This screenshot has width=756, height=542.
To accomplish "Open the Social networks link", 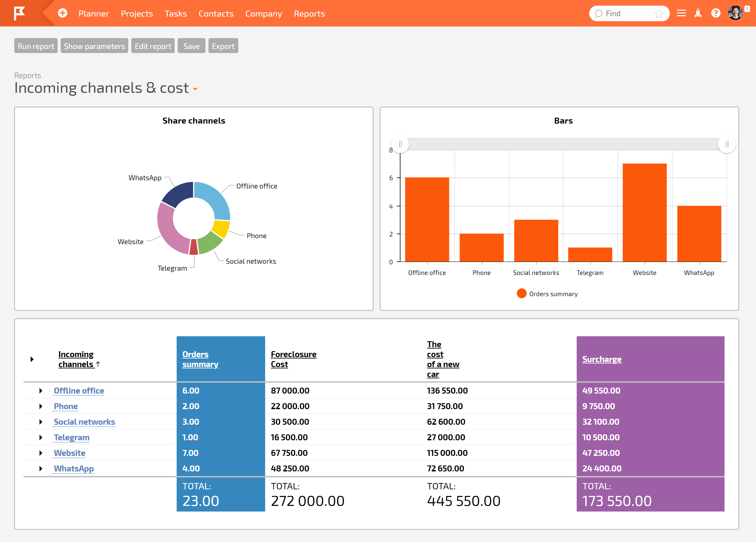I will point(84,422).
